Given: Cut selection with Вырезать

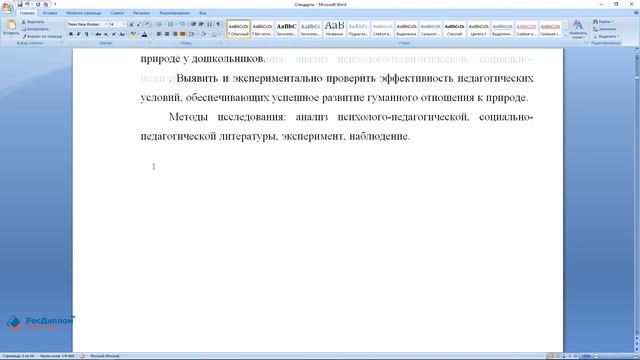Looking at the screenshot, I should [33, 22].
